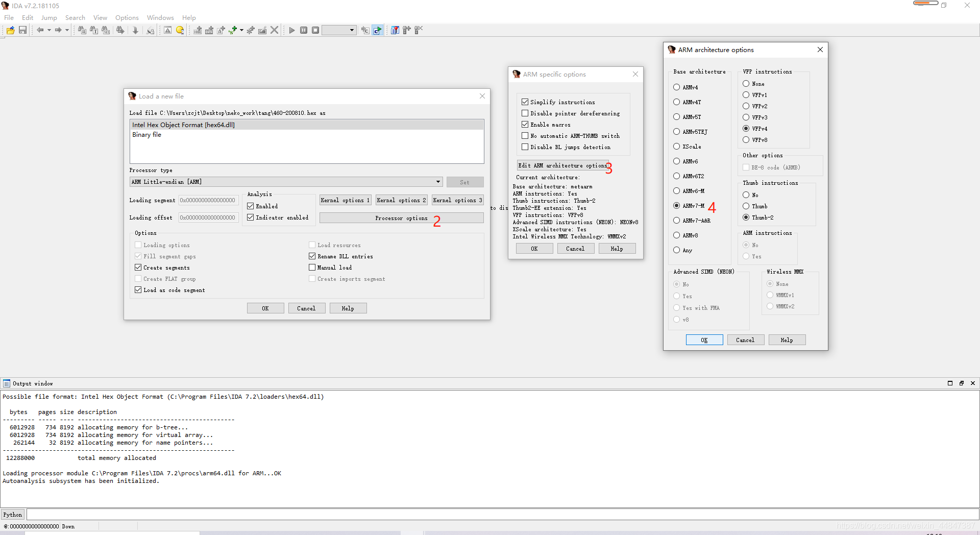
Task: Click the open text view A icon
Action: [168, 30]
